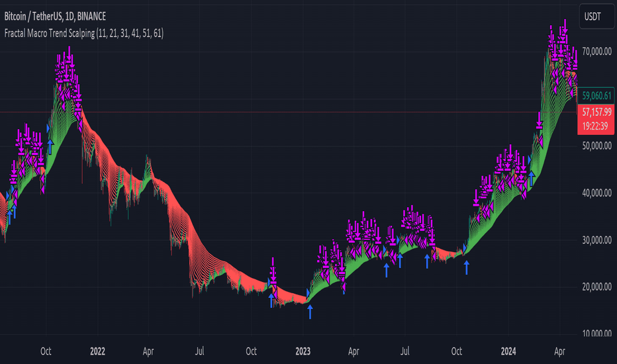Open the USDT currency selector
Viewport: 617px width, 364px height.
click(596, 17)
